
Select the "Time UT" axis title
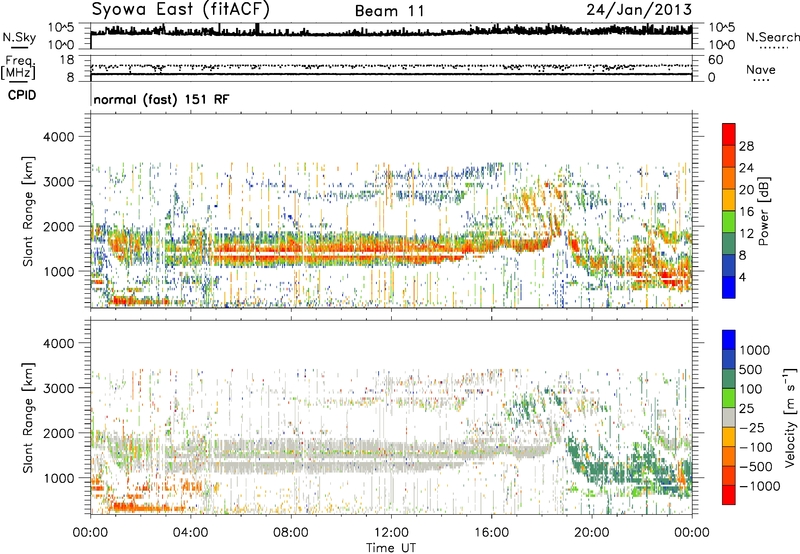pos(391,548)
